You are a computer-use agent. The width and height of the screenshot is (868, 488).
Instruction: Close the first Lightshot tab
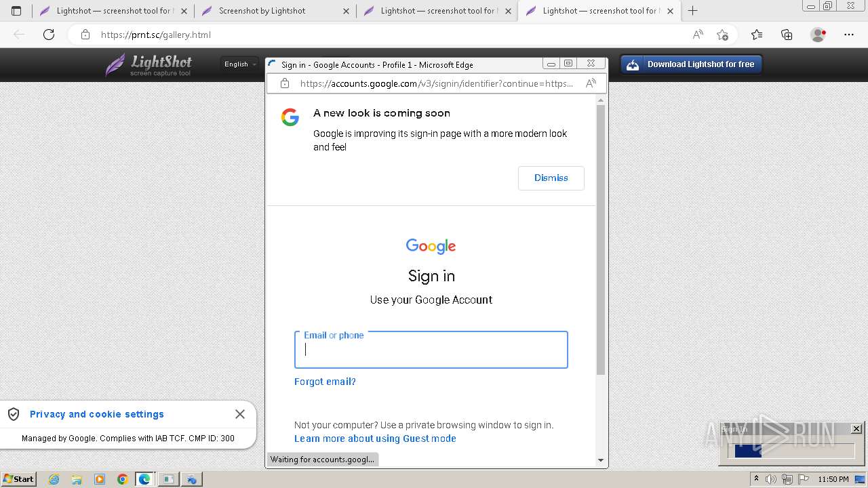(184, 11)
